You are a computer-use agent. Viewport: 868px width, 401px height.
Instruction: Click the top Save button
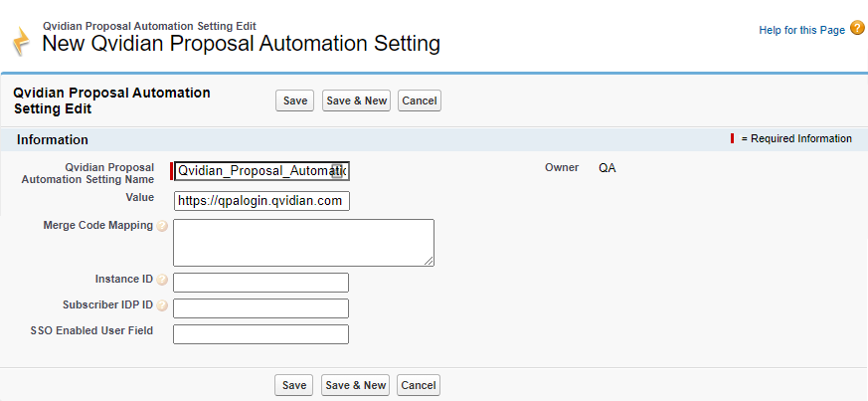(x=295, y=100)
